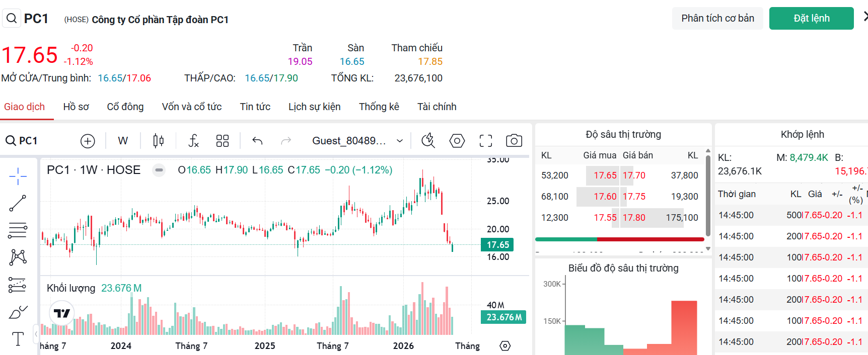Add symbol to compare with plus icon
This screenshot has width=868, height=355.
coord(88,141)
